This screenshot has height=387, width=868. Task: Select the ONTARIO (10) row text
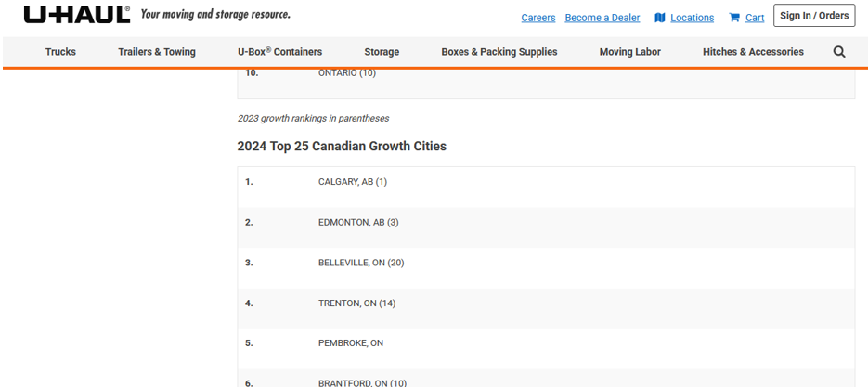coord(347,72)
